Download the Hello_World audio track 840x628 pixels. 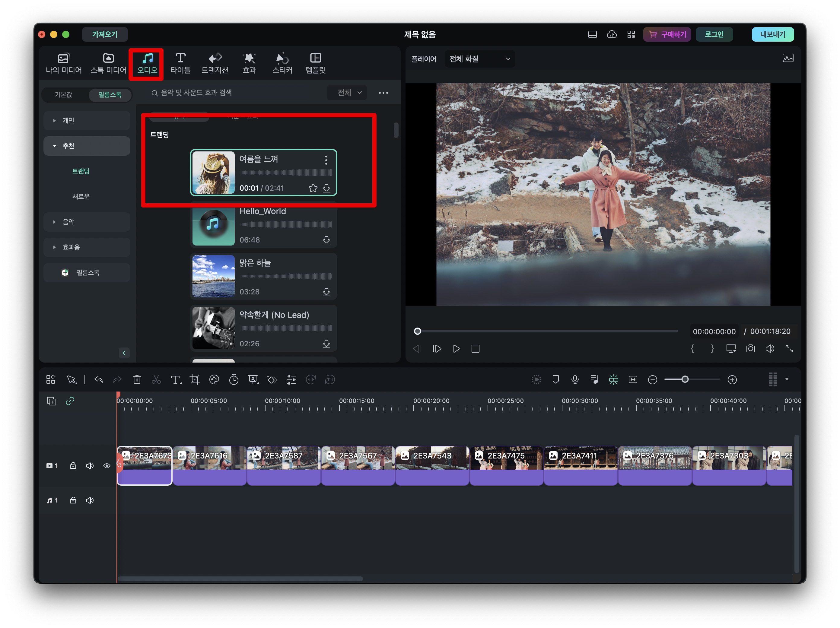coord(326,240)
